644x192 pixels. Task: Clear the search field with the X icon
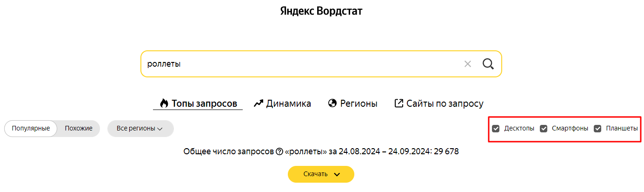(468, 64)
